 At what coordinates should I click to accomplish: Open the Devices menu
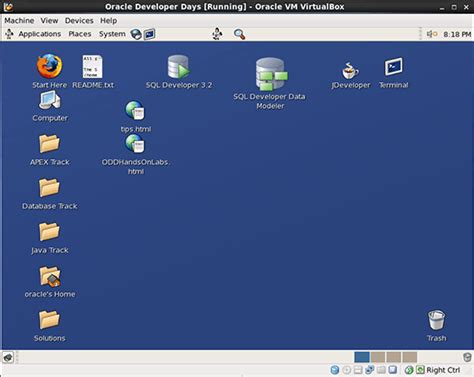point(79,21)
